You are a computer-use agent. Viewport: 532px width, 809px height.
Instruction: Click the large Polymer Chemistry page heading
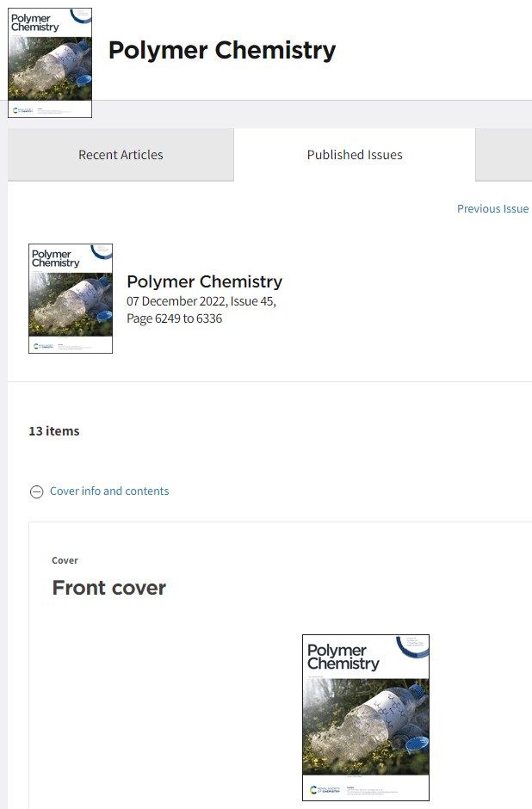pyautogui.click(x=222, y=50)
